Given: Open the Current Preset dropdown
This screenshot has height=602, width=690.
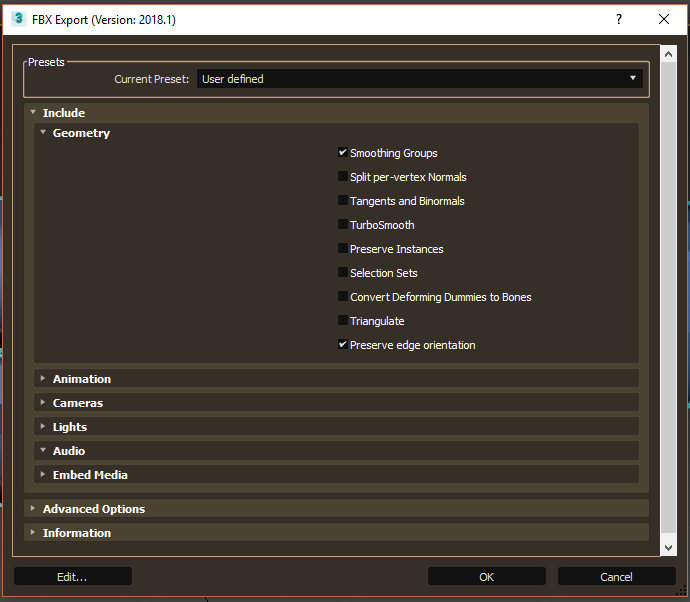Looking at the screenshot, I should [x=420, y=78].
